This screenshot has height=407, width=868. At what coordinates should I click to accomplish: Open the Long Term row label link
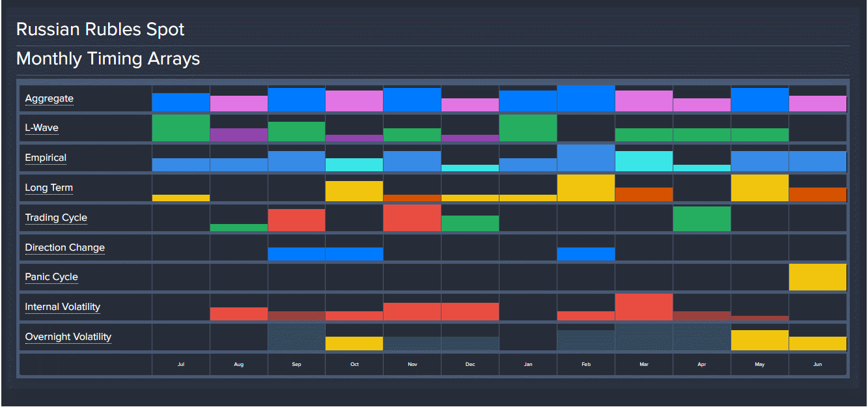(49, 188)
